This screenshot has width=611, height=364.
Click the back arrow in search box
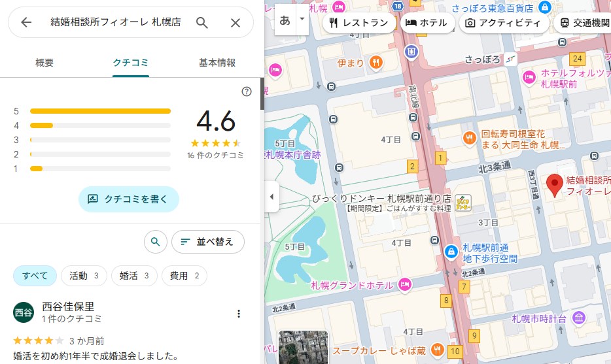(x=26, y=23)
